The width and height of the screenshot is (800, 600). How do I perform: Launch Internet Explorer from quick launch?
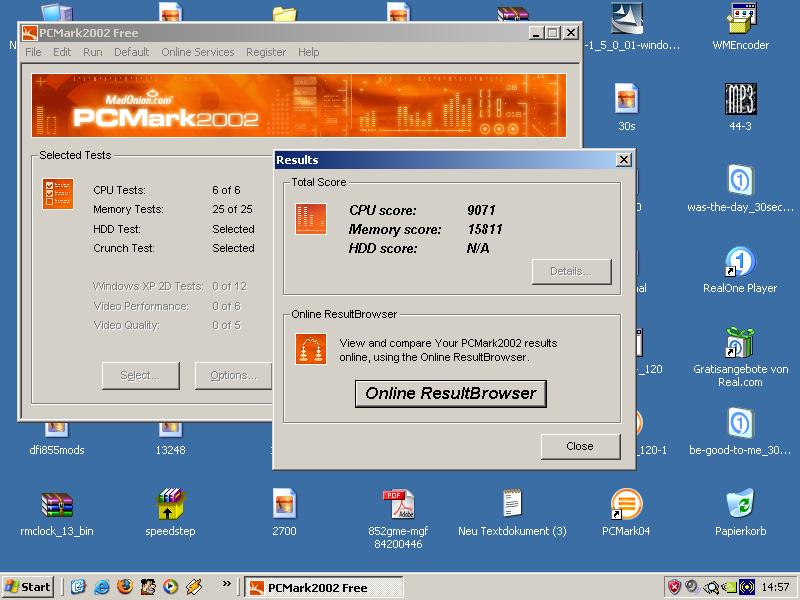(101, 587)
